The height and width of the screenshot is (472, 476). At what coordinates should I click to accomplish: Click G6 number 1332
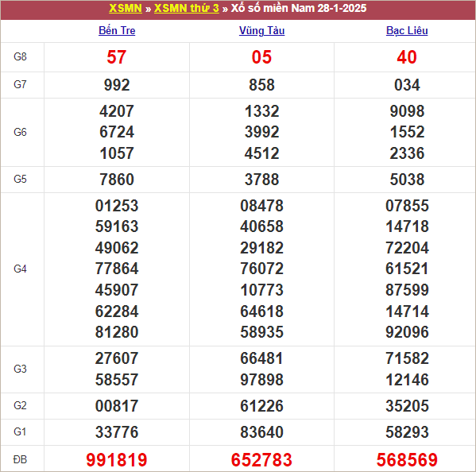[x=261, y=111]
